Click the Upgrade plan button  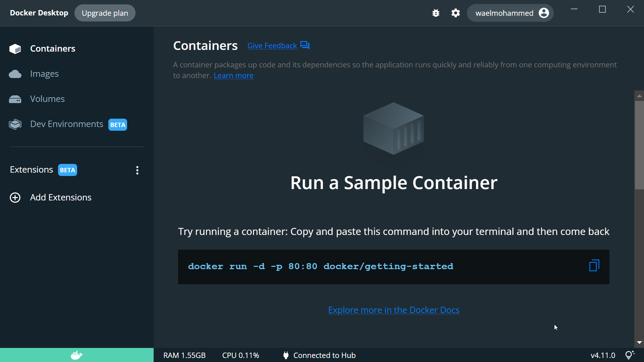[104, 13]
